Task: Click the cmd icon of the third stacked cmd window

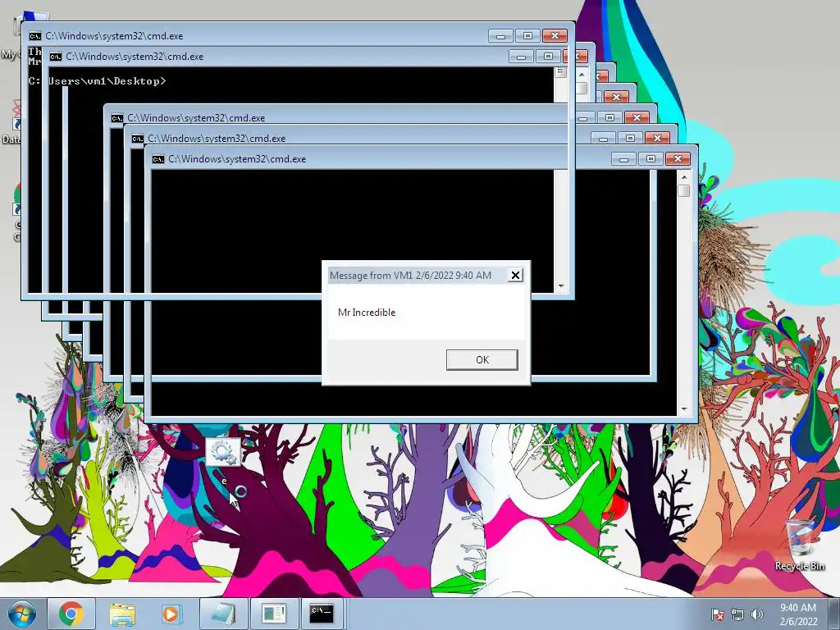Action: [x=116, y=118]
